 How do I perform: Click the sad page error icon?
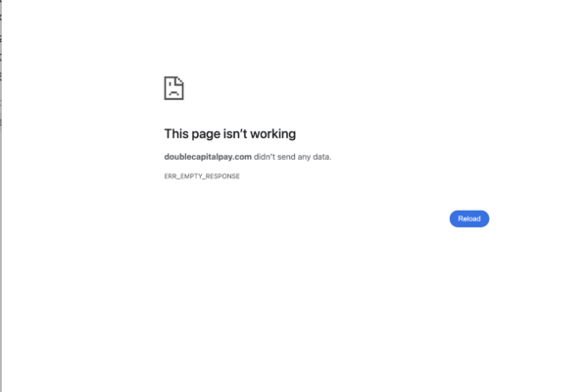pyautogui.click(x=174, y=88)
